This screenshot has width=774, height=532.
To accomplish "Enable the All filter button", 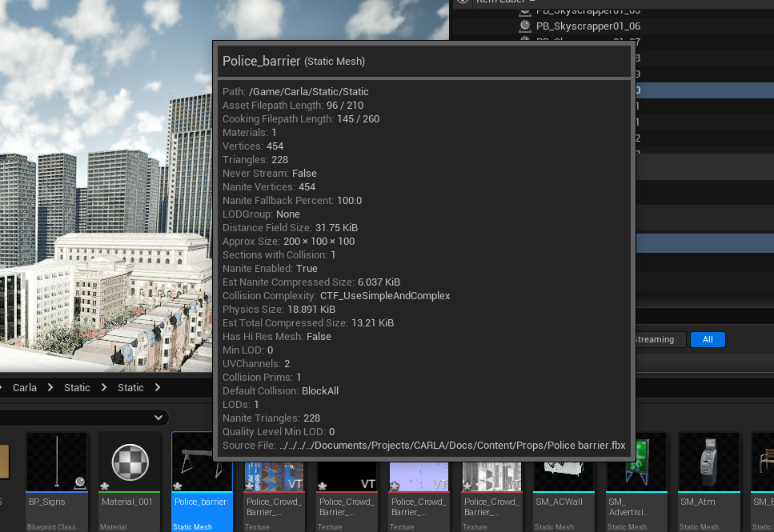I will pos(708,339).
